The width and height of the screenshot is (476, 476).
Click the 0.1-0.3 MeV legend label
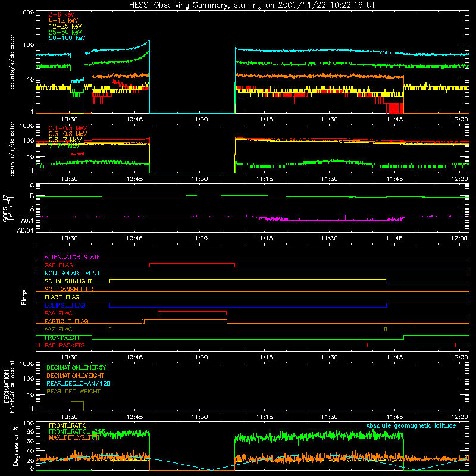pos(68,128)
